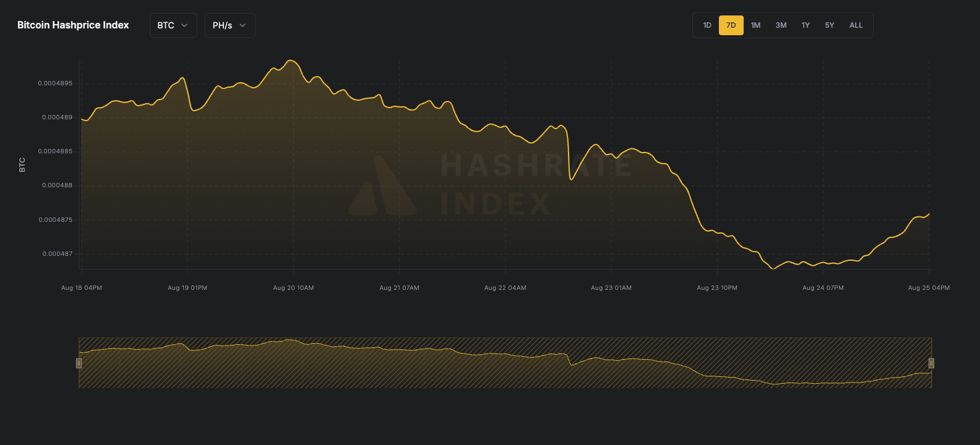Click the 0.0004875 y-axis label
The width and height of the screenshot is (980, 445).
coord(55,220)
